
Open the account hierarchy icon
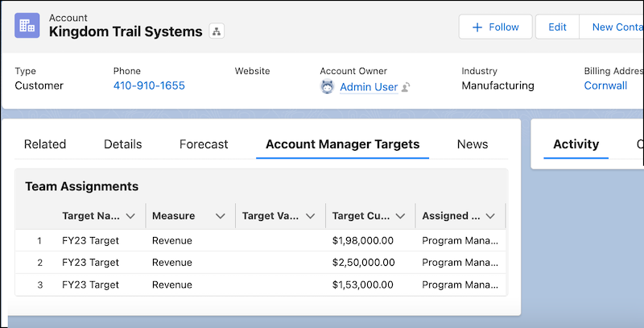[x=217, y=31]
